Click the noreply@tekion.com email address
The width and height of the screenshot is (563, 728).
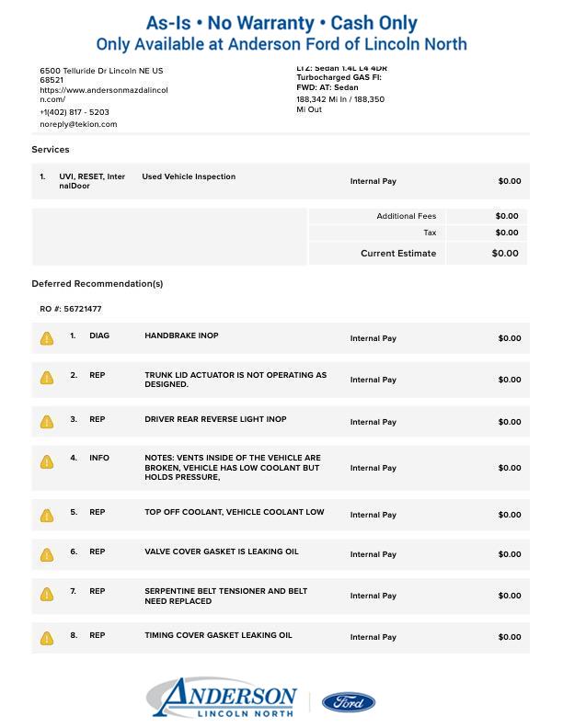click(x=78, y=124)
